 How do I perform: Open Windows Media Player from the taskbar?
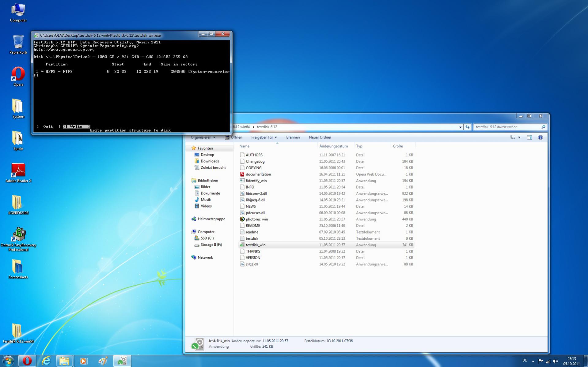(83, 361)
